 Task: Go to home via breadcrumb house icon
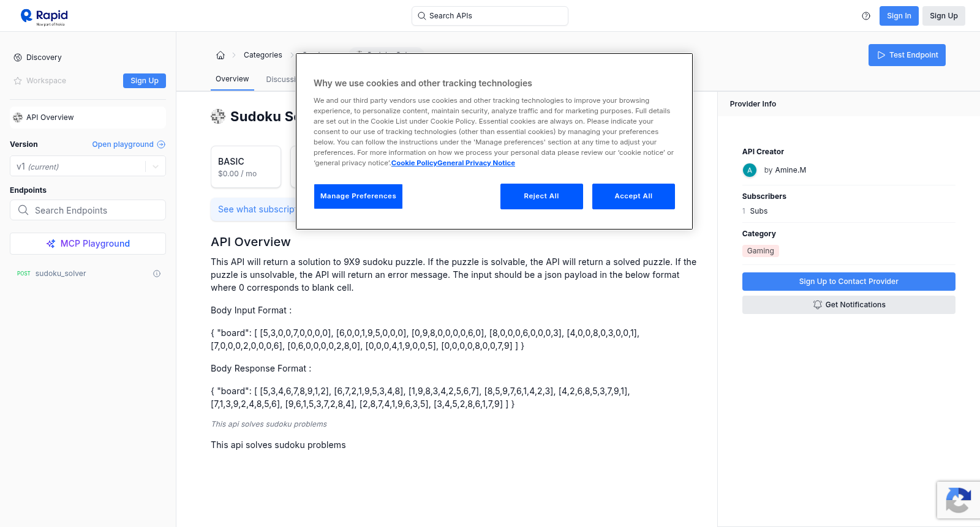coord(221,55)
